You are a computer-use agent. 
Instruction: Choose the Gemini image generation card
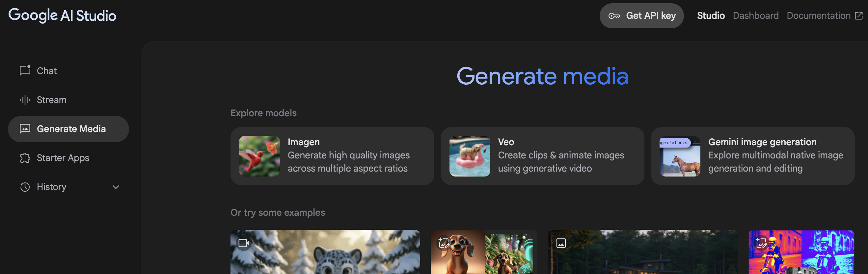pyautogui.click(x=752, y=156)
